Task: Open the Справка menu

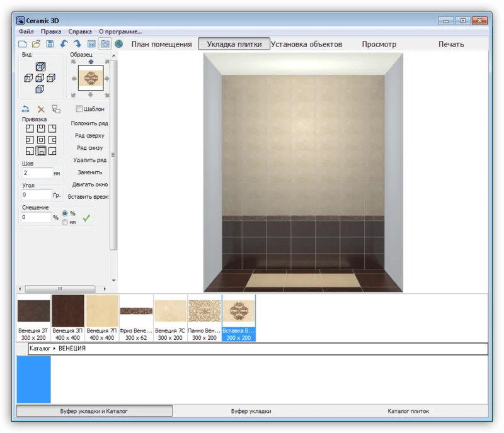Action: coord(80,31)
